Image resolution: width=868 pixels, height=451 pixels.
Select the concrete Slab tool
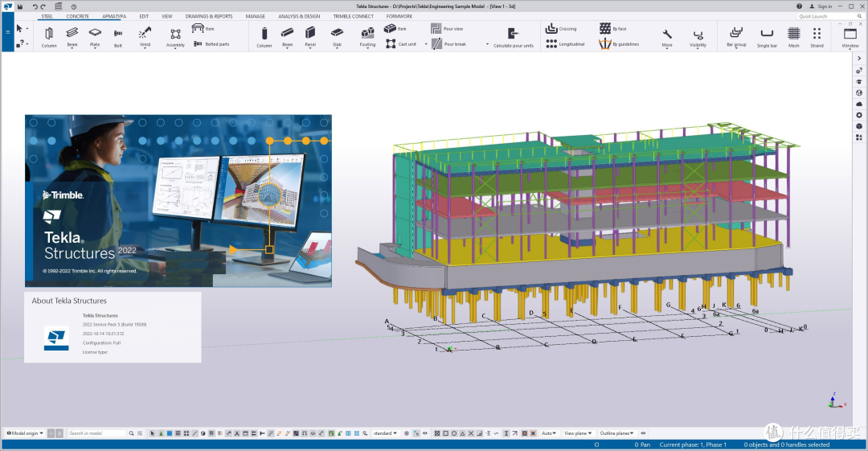pyautogui.click(x=337, y=36)
